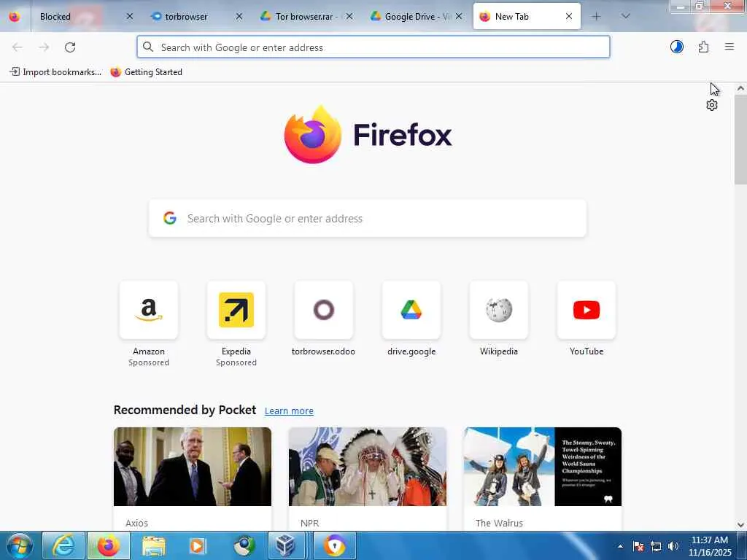Close the New Tab tab
This screenshot has height=560, width=747.
click(x=569, y=17)
